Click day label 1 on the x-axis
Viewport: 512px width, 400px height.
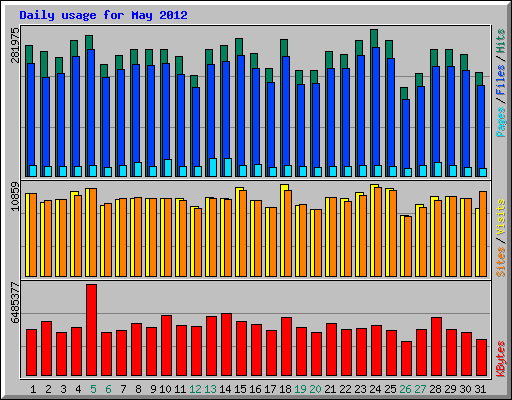[x=33, y=389]
